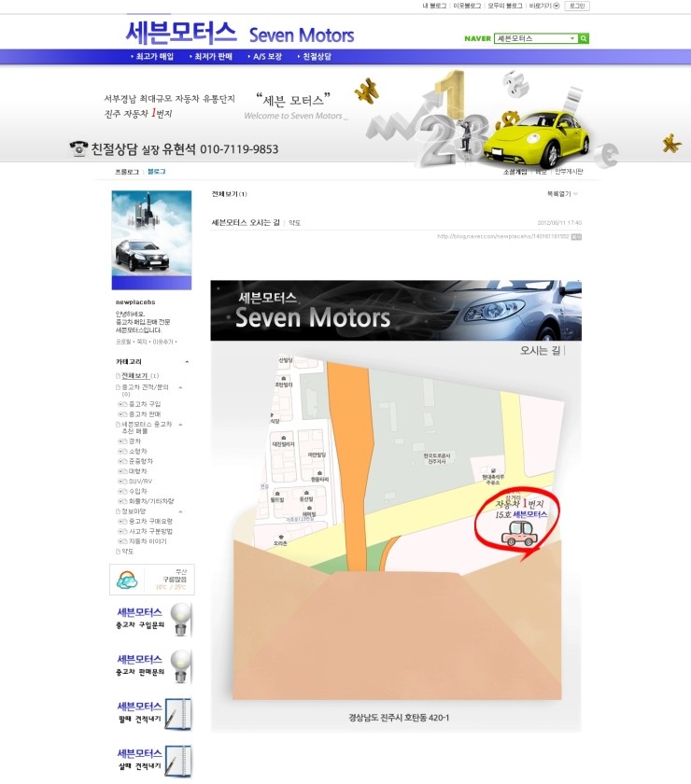Select the 중고차 구매요령 subcategory
Screen dimensions: 691x784
click(150, 522)
